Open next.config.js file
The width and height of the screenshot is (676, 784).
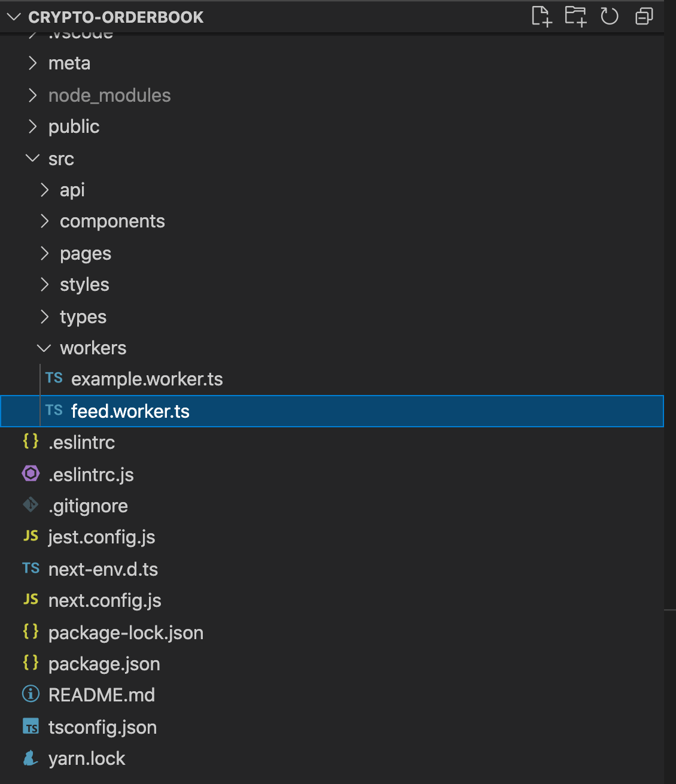click(x=332, y=600)
